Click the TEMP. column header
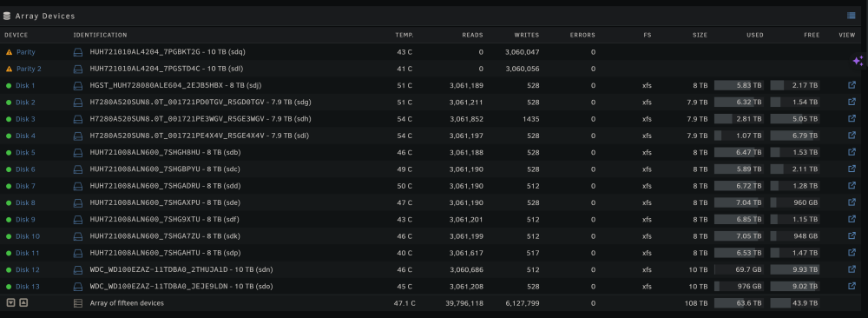 (404, 35)
